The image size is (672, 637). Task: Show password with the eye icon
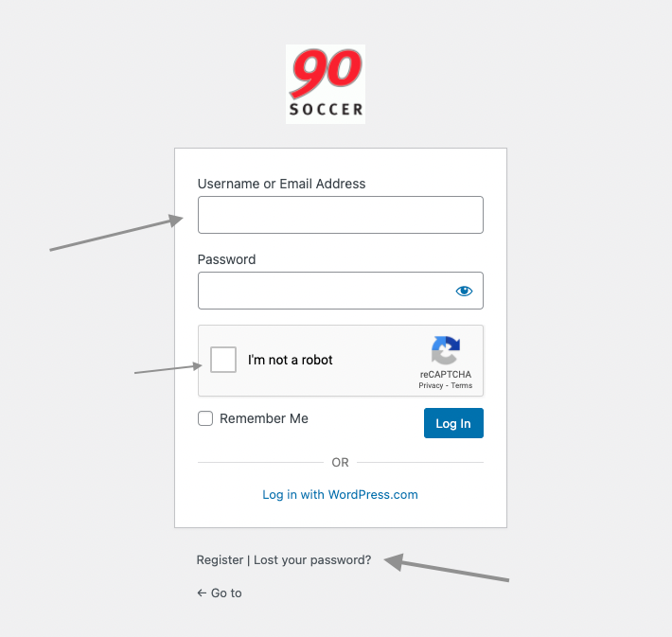(x=464, y=292)
